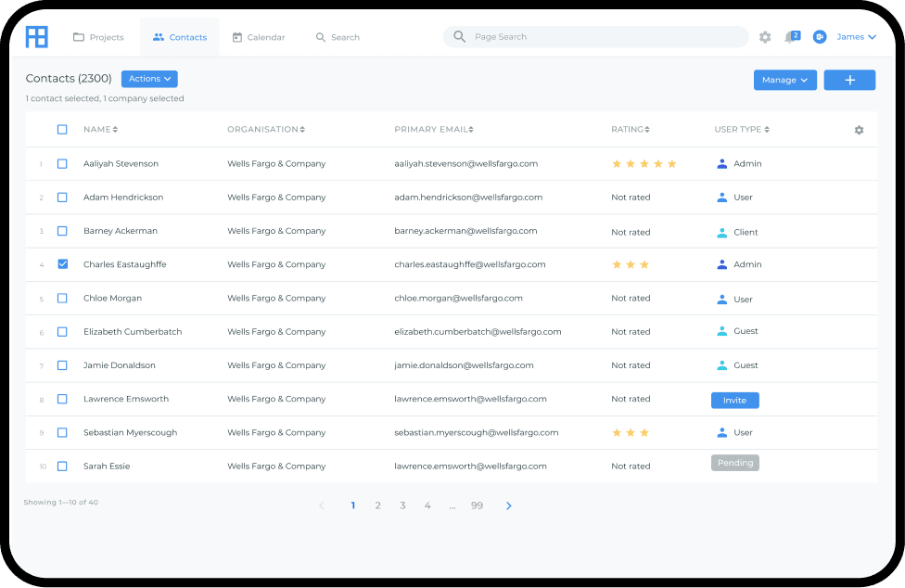Select Jamie Donaldson's checkbox
The width and height of the screenshot is (905, 588).
pyautogui.click(x=62, y=365)
